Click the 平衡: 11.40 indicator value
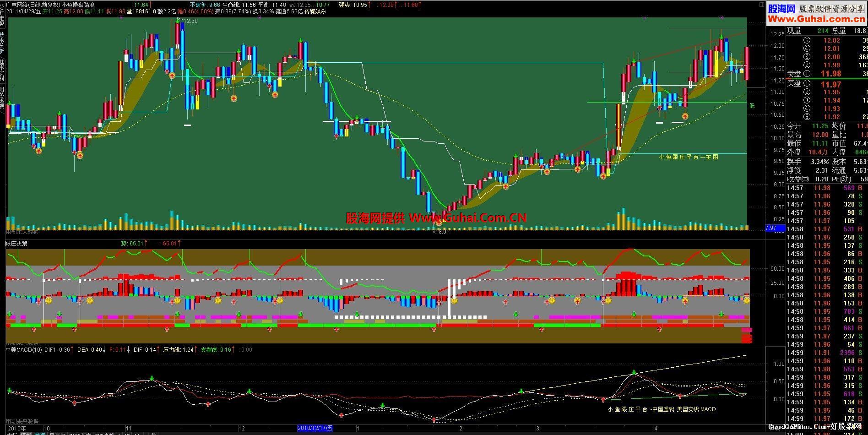868x435 pixels. pos(272,5)
